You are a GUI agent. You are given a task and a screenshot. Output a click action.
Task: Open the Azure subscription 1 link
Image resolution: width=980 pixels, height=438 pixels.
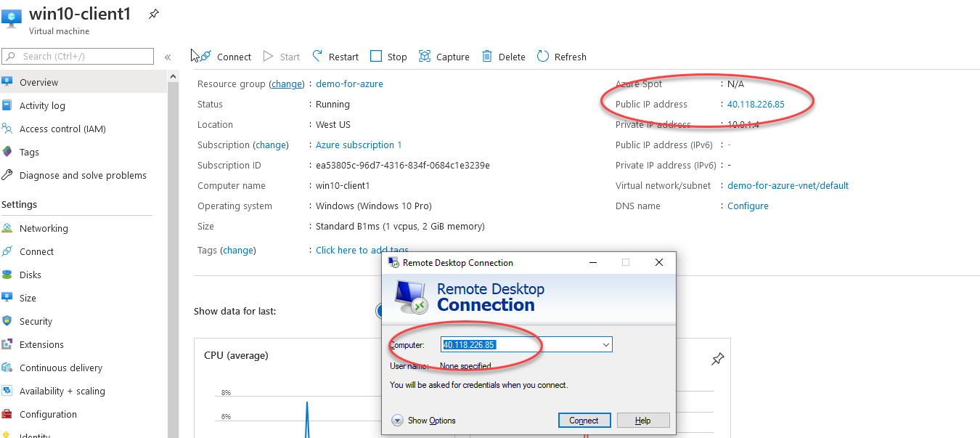[359, 145]
